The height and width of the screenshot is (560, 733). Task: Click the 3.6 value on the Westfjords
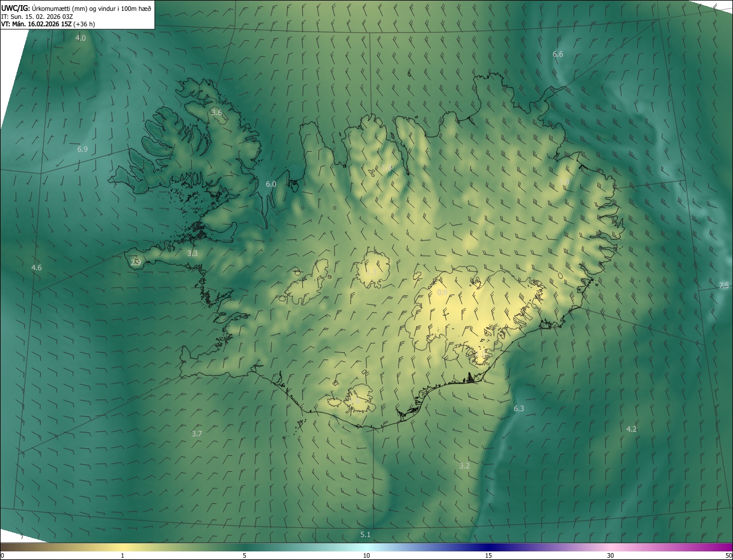tap(216, 112)
